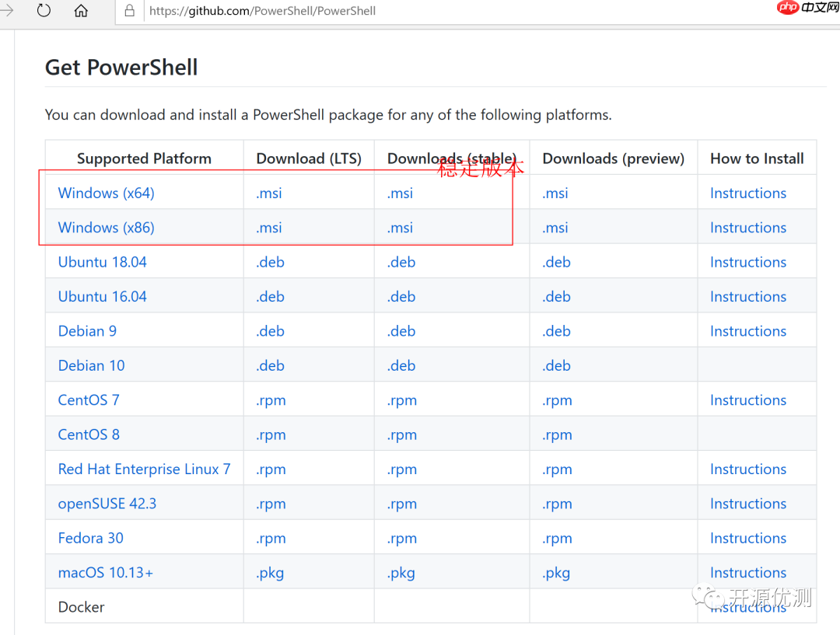
Task: Open the Red Hat Enterprise Linux 7 link
Action: tap(144, 469)
